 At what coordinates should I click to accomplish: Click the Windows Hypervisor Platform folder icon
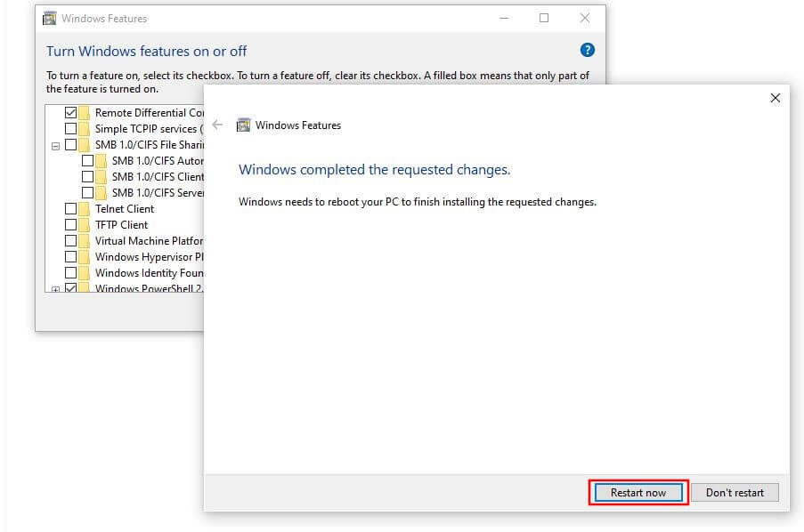pos(84,257)
